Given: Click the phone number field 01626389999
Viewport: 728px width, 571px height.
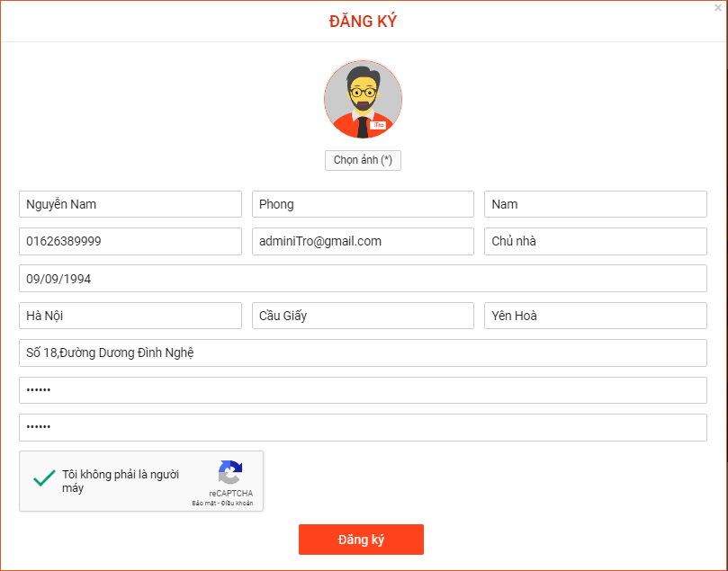Looking at the screenshot, I should coord(130,241).
